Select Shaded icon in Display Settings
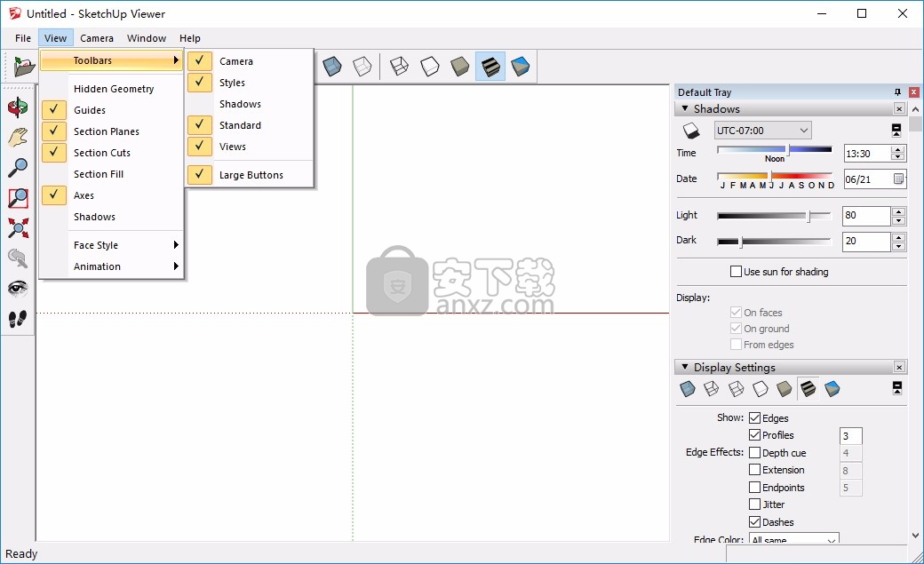The height and width of the screenshot is (564, 924). click(785, 388)
